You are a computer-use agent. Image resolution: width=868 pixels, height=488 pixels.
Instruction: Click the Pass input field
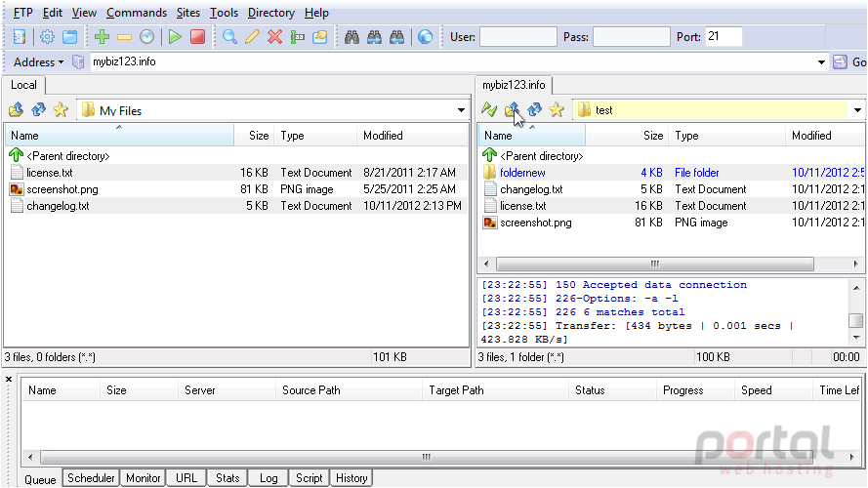pos(631,37)
